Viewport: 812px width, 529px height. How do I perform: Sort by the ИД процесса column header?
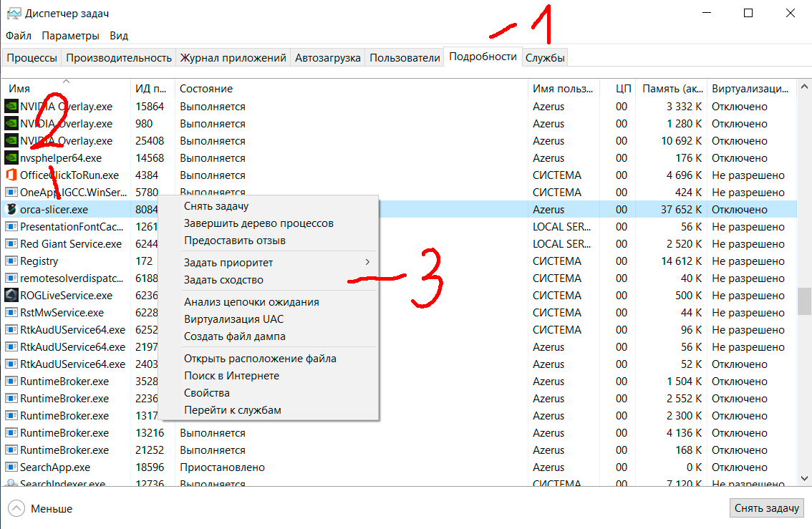pyautogui.click(x=153, y=89)
